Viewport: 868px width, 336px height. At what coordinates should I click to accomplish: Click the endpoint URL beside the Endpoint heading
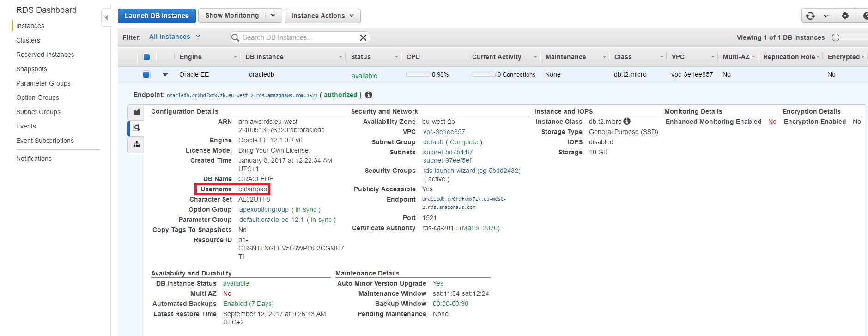point(242,95)
